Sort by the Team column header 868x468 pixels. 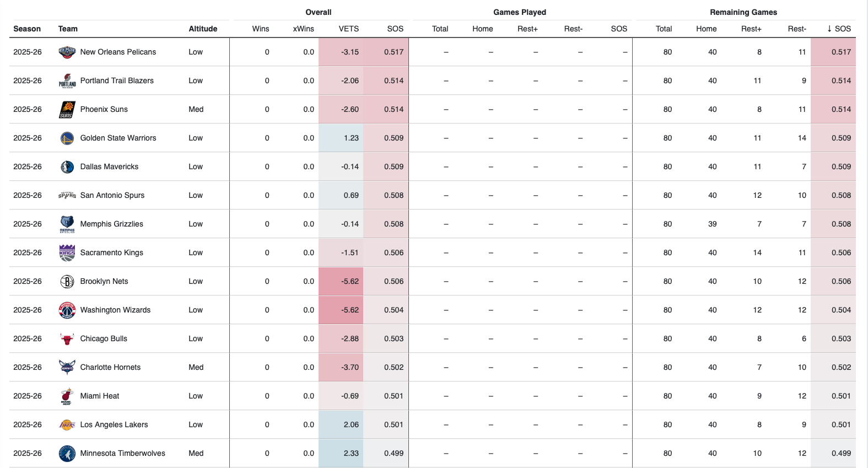point(68,29)
